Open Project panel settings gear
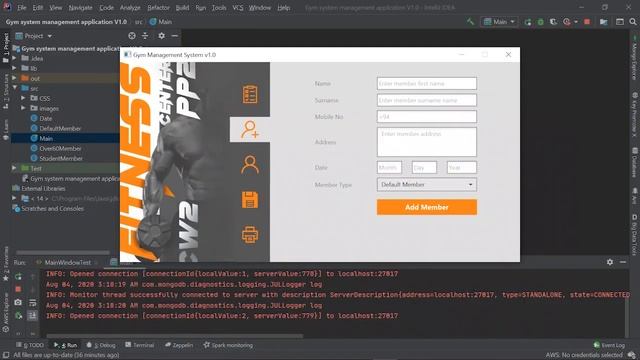640x360 pixels. 162,36
